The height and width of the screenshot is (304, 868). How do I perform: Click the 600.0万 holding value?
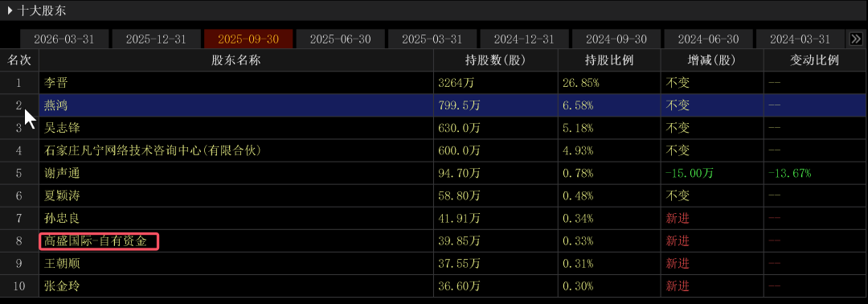[459, 150]
